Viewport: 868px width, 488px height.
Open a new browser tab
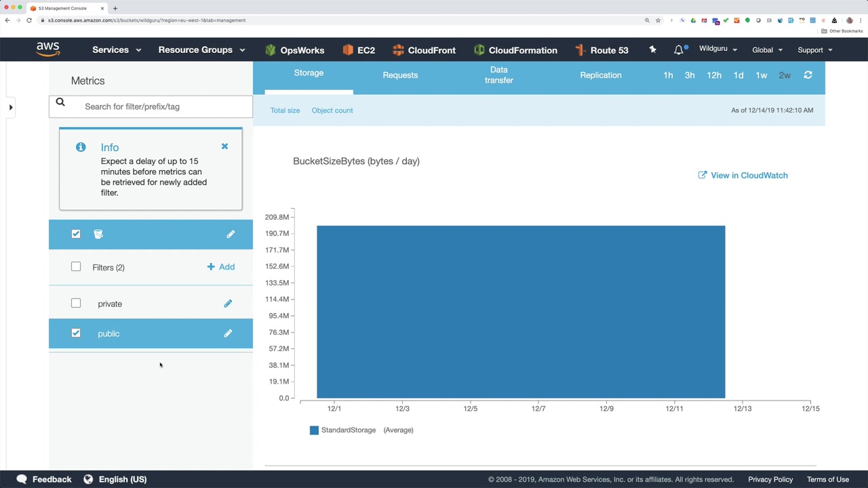click(x=115, y=8)
